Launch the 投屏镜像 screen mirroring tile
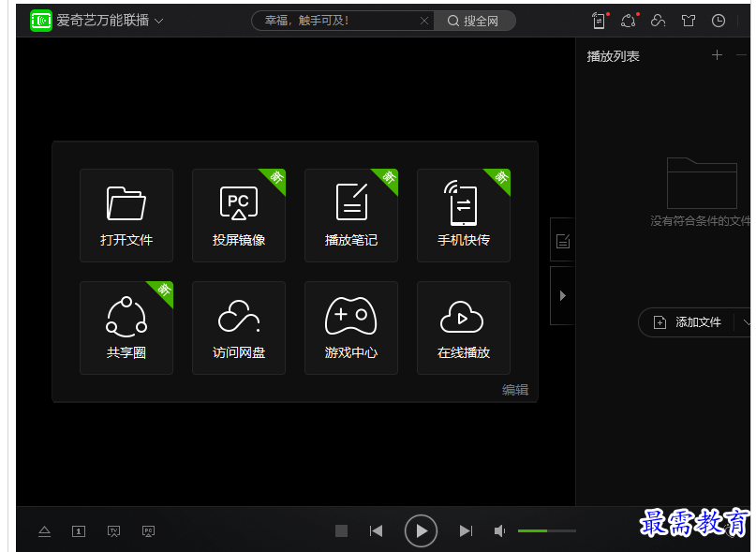The height and width of the screenshot is (552, 756). pos(239,216)
